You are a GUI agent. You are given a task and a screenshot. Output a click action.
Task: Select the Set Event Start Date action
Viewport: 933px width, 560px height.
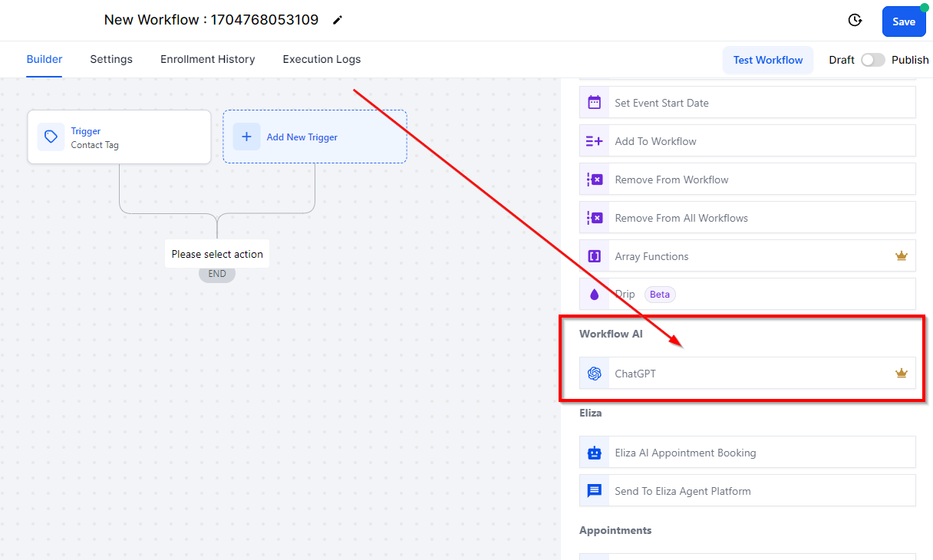747,103
